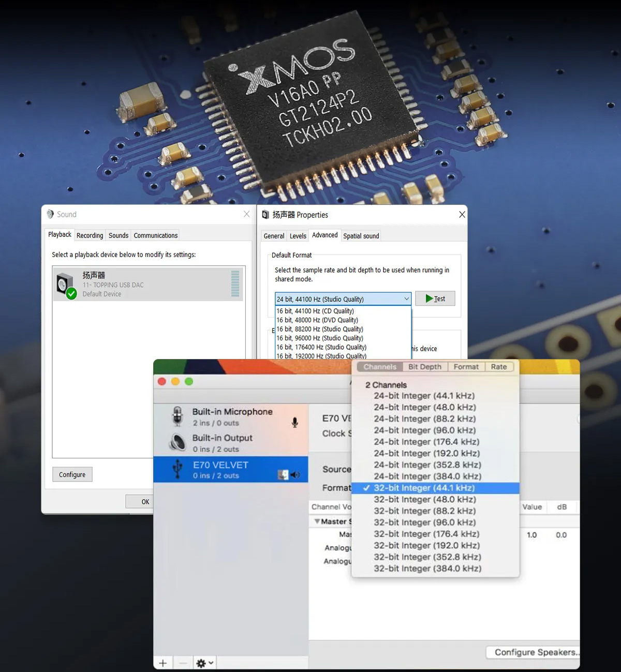Screen dimensions: 621x672
Task: Click the Configure Speakers button
Action: [533, 652]
